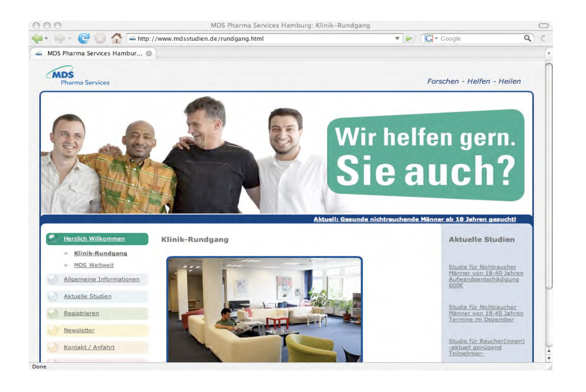Screen dimensions: 586x392
Task: Click the green Back arrow button
Action: pyautogui.click(x=37, y=38)
